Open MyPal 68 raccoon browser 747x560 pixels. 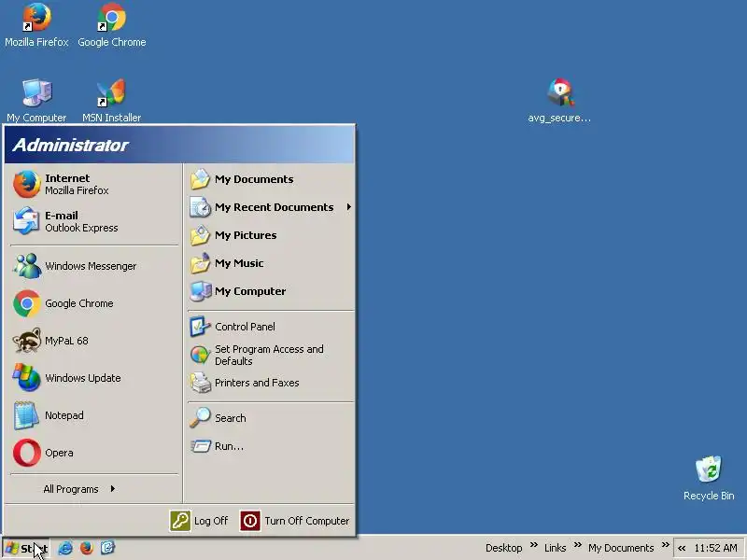93,341
